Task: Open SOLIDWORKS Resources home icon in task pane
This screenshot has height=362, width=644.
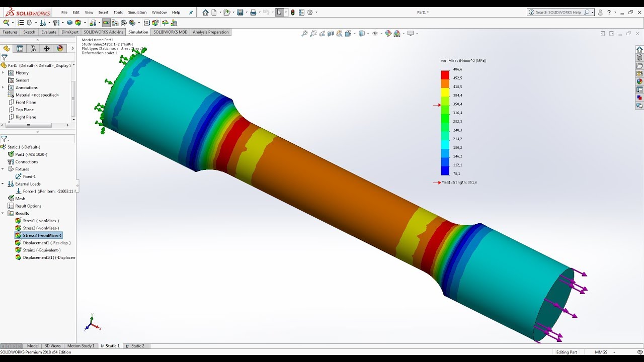Action: pyautogui.click(x=639, y=50)
